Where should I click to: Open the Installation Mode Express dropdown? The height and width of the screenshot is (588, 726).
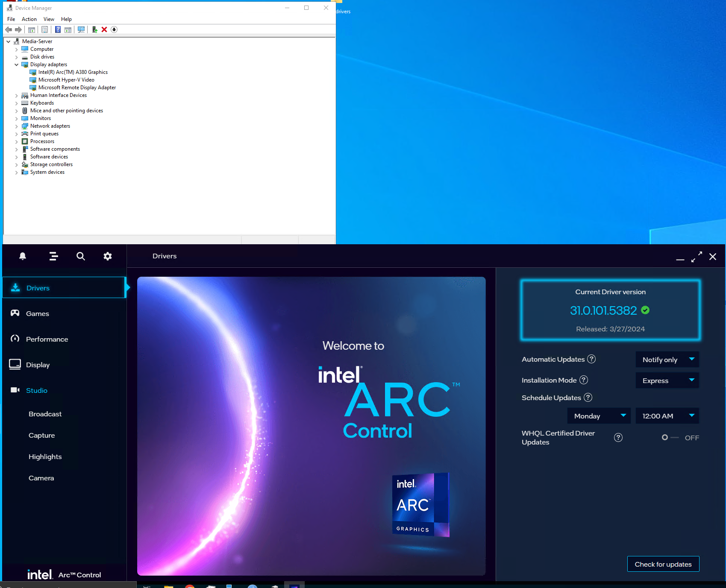667,380
